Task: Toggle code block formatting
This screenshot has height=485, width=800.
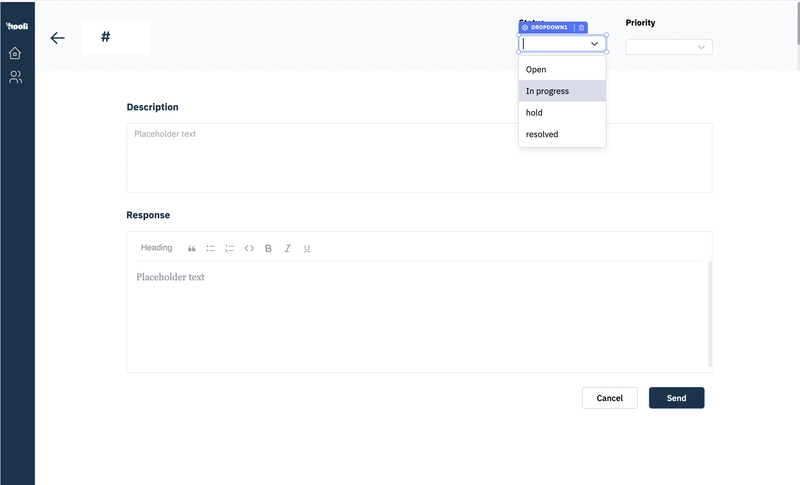Action: [249, 248]
